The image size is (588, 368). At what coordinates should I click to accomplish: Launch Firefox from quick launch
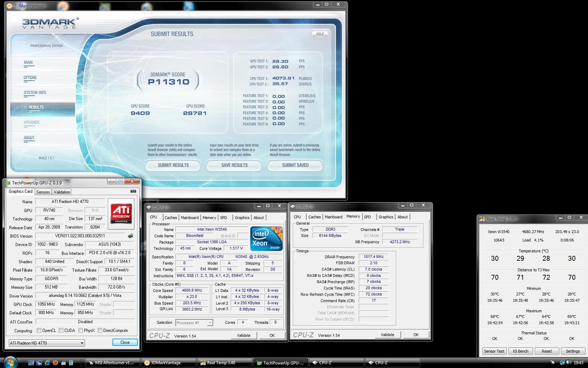click(55, 363)
